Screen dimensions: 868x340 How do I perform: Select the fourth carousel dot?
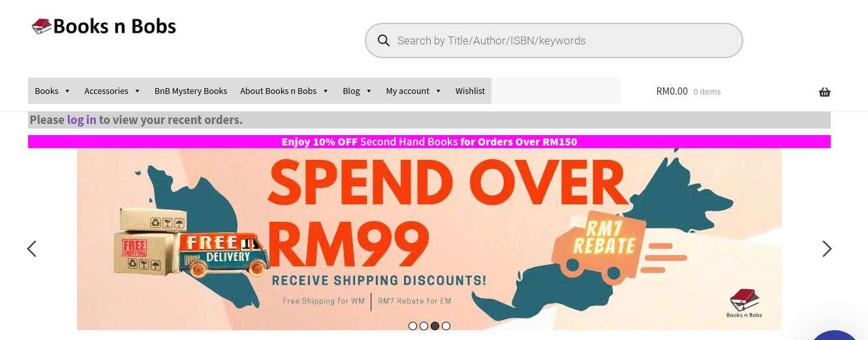click(446, 326)
